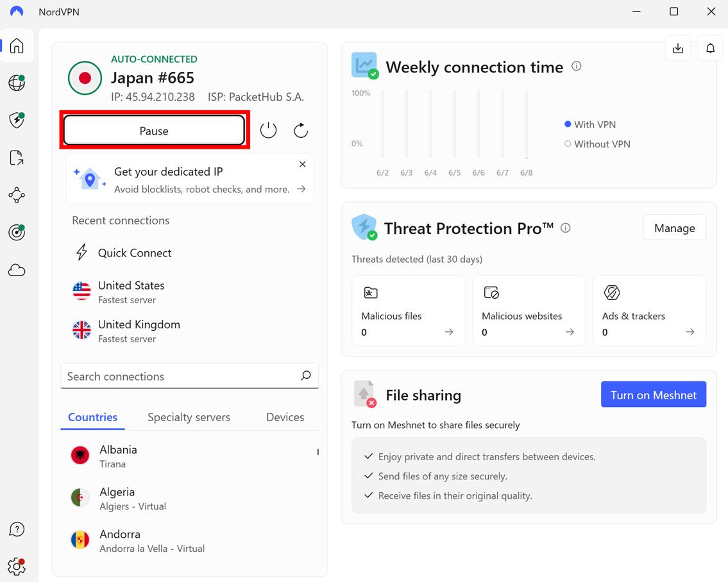Turn on Meshnet
This screenshot has height=582, width=728.
tap(653, 394)
